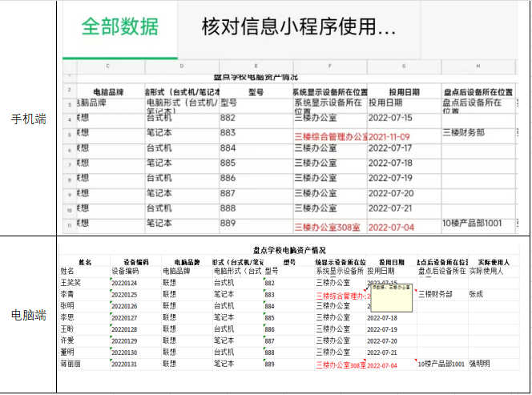This screenshot has width=532, height=395.
Task: Click 10楼产品部1001 in the desktop sheet
Action: click(441, 364)
